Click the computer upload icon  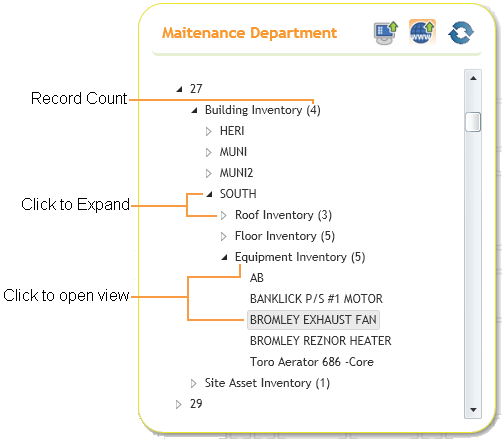coord(386,33)
